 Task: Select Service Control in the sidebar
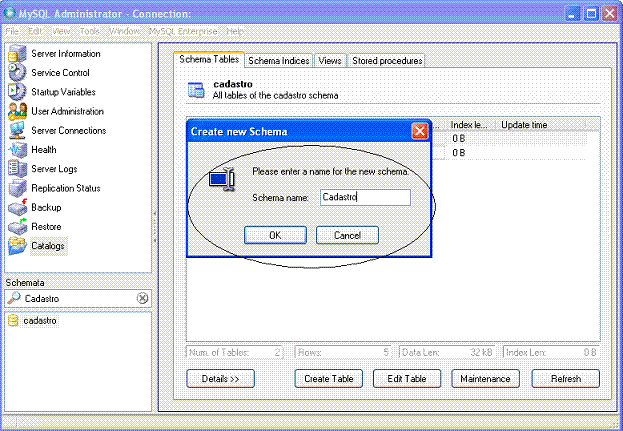[60, 73]
